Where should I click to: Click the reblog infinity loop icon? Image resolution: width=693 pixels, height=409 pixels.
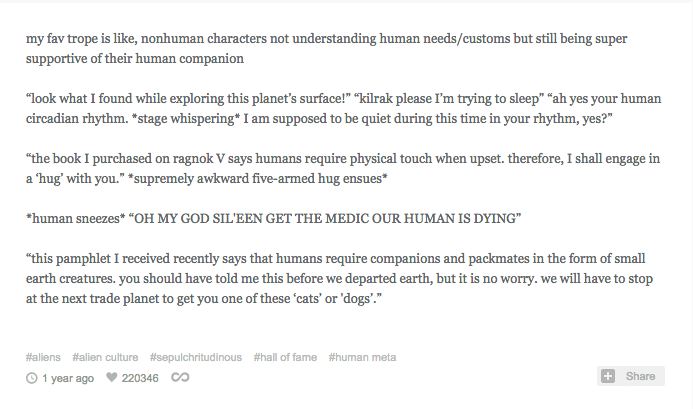(180, 378)
